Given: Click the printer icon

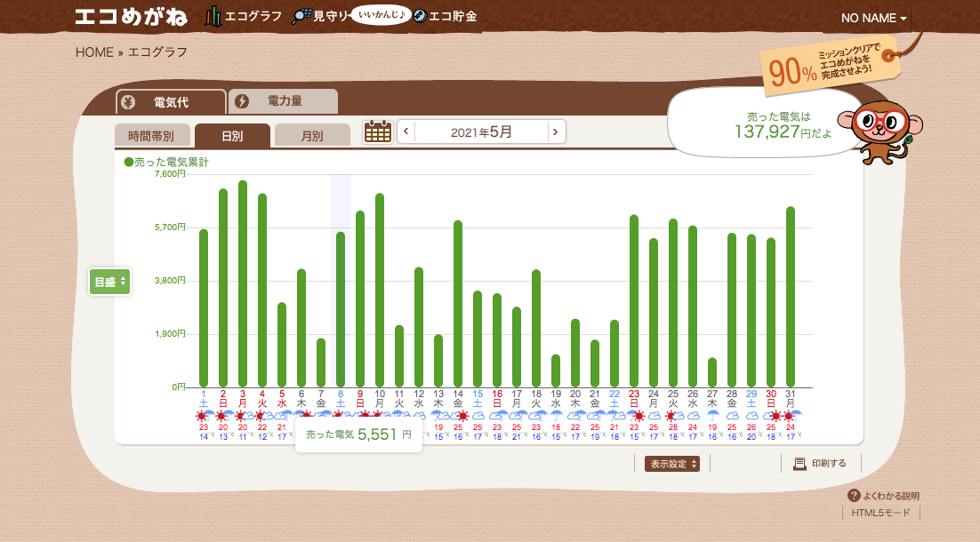Looking at the screenshot, I should click(x=799, y=463).
